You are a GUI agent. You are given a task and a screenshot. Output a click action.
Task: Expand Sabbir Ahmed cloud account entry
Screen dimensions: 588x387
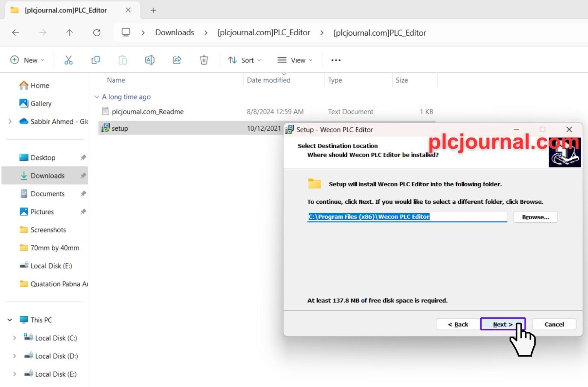tap(10, 121)
